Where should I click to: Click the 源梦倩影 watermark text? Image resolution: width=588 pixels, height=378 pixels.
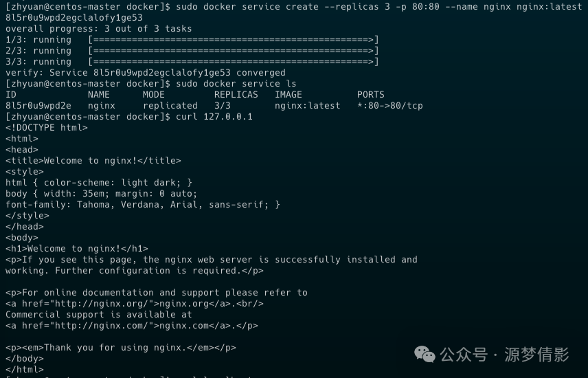[x=536, y=355]
